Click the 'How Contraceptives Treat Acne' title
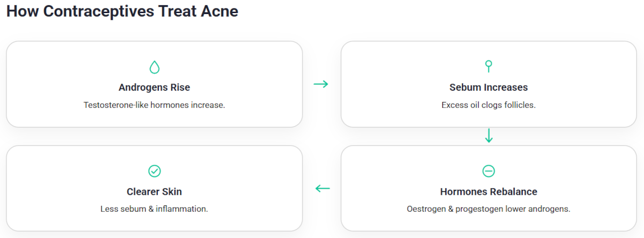 pos(122,11)
